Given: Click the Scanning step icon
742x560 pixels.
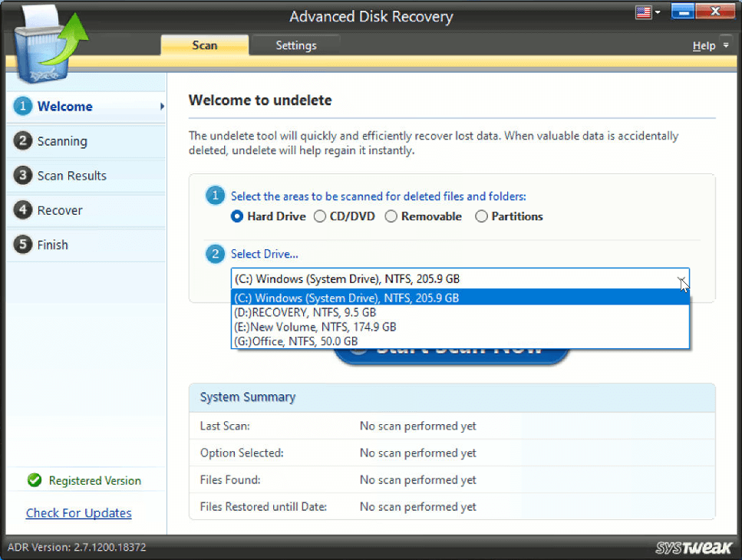Looking at the screenshot, I should 25,141.
